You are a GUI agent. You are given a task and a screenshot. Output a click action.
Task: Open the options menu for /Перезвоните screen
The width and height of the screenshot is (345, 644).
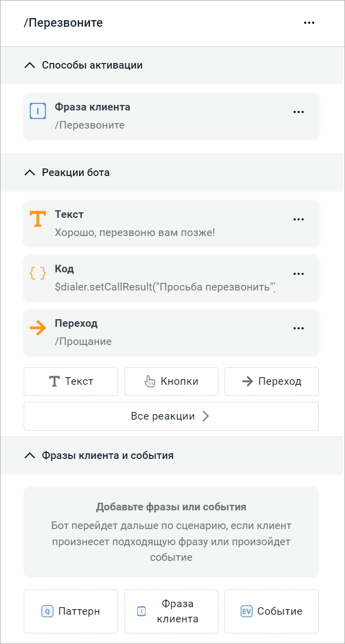[x=309, y=22]
